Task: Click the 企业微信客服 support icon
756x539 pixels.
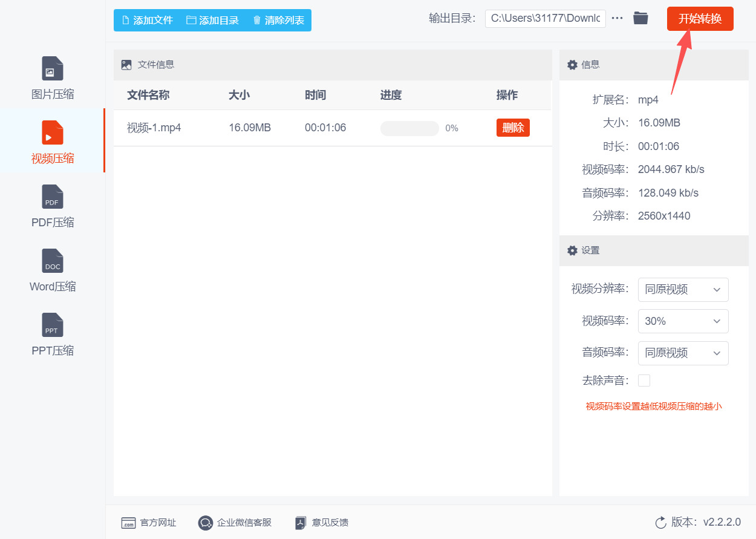Action: point(206,523)
